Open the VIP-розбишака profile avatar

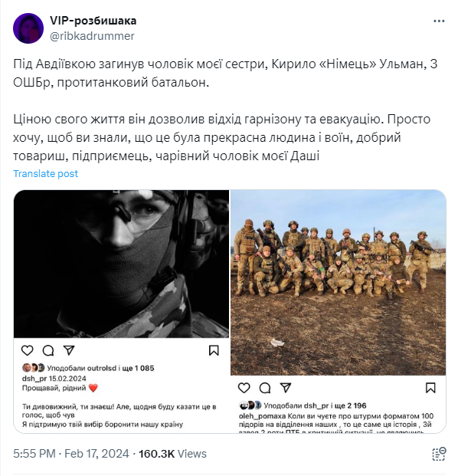pos(28,28)
